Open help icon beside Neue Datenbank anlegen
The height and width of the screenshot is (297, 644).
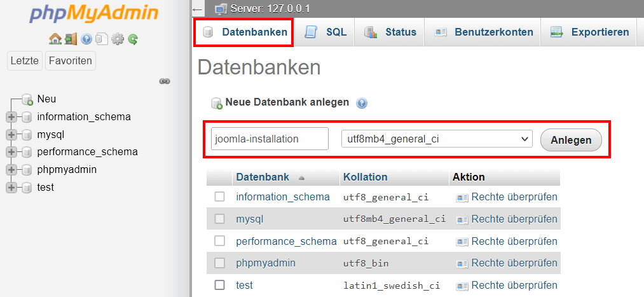pyautogui.click(x=362, y=103)
